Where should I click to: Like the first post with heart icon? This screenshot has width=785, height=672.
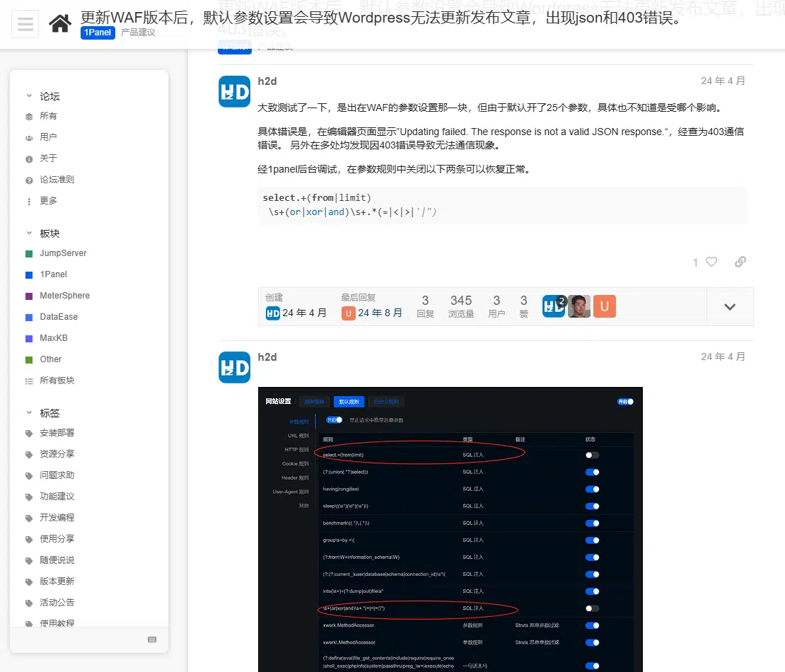[711, 262]
